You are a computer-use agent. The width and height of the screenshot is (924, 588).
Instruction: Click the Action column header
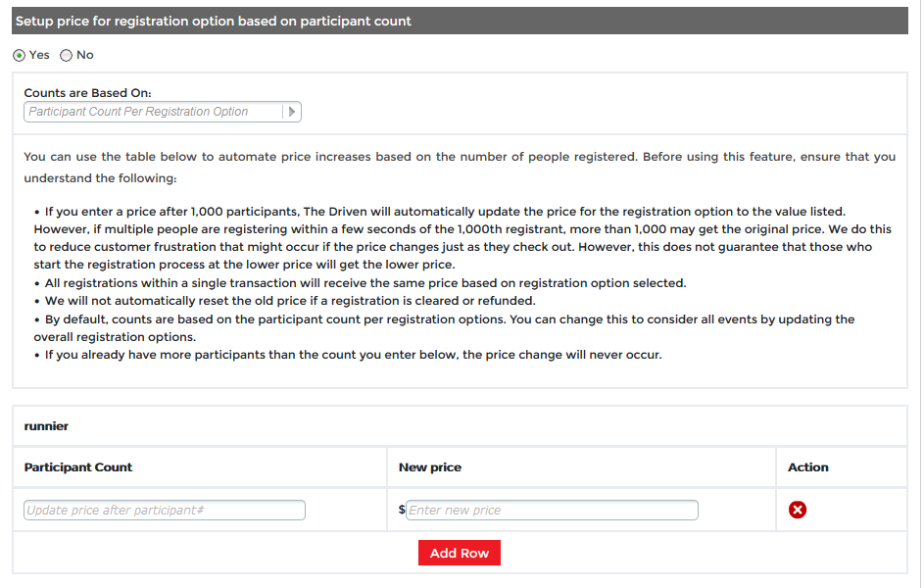[808, 467]
